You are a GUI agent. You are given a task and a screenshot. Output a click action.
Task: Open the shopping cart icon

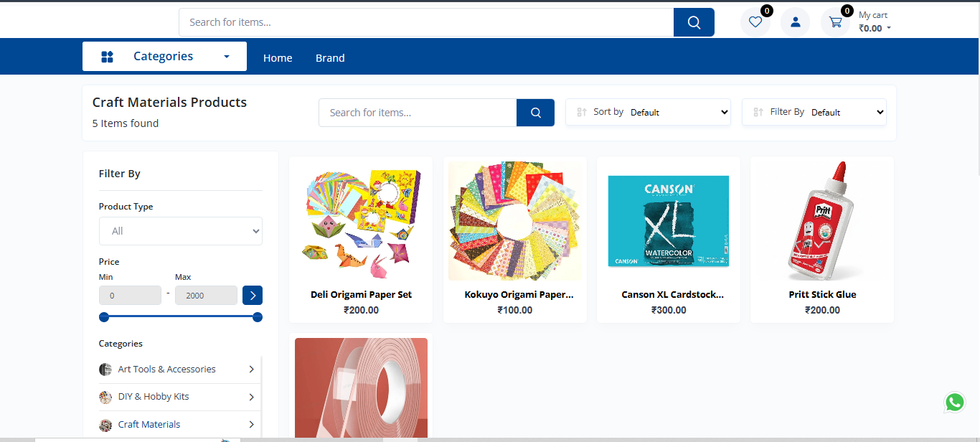835,22
